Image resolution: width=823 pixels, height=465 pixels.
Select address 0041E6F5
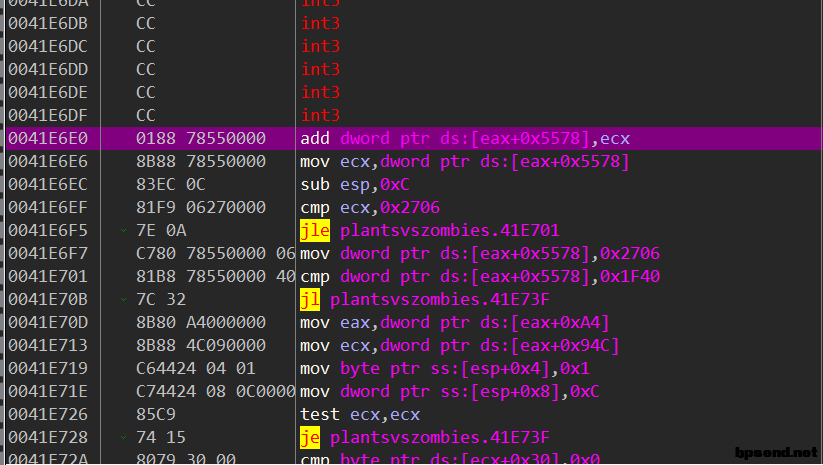click(48, 231)
